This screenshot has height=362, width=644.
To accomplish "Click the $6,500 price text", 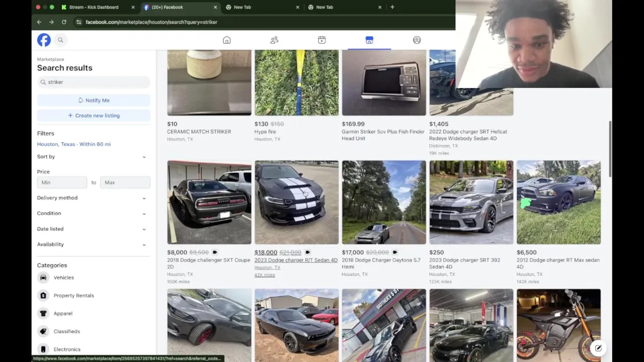I will tap(527, 252).
